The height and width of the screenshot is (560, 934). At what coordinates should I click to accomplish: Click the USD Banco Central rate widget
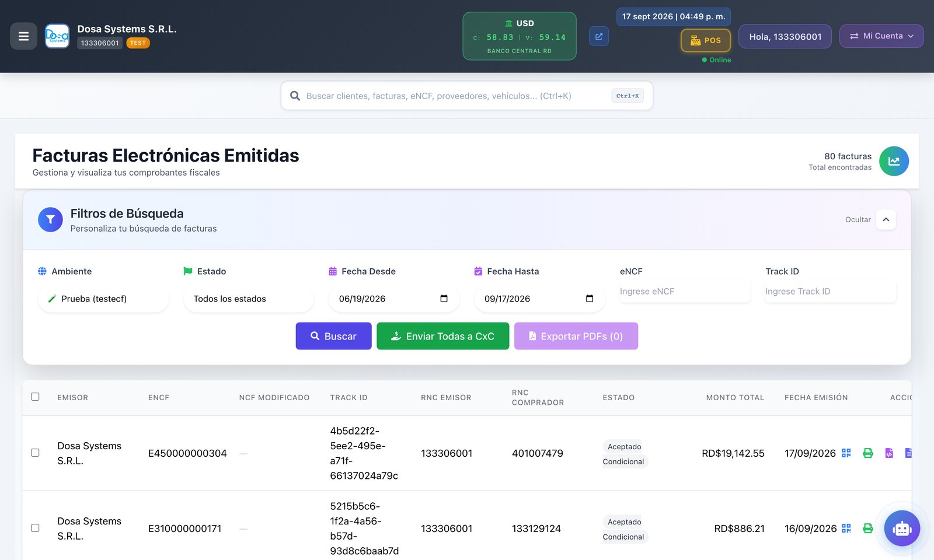point(520,36)
